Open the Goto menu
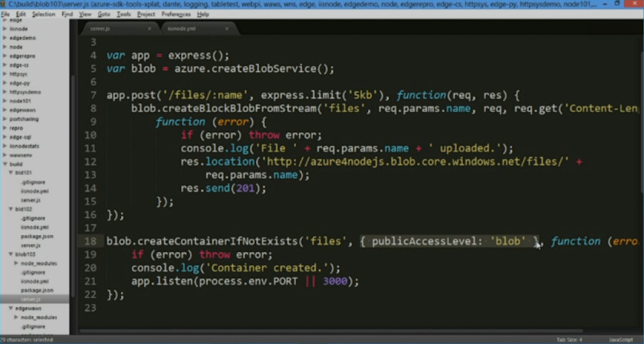Viewport: 644px width, 344px height. [104, 15]
